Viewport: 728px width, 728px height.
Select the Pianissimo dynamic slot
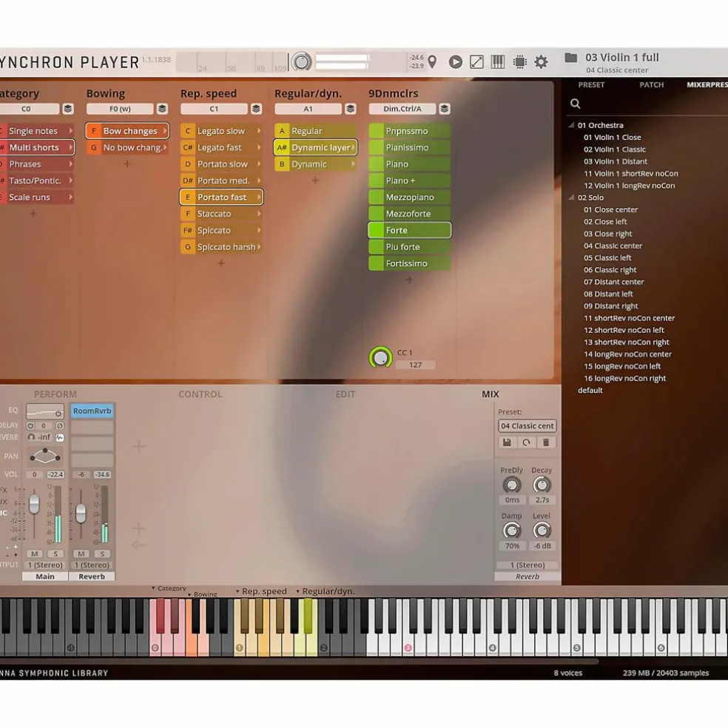click(410, 148)
